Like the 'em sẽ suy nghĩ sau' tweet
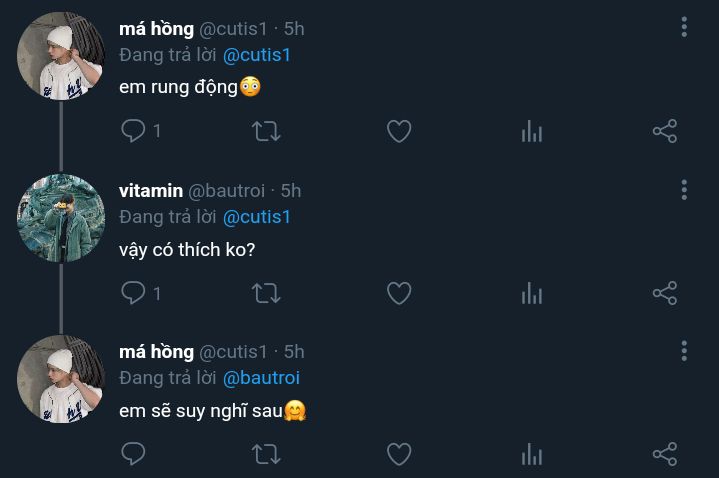Image resolution: width=719 pixels, height=478 pixels. [399, 455]
